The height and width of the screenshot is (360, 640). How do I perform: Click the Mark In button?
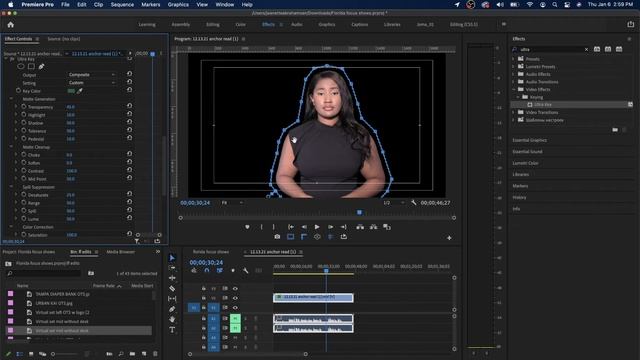tap(262, 227)
